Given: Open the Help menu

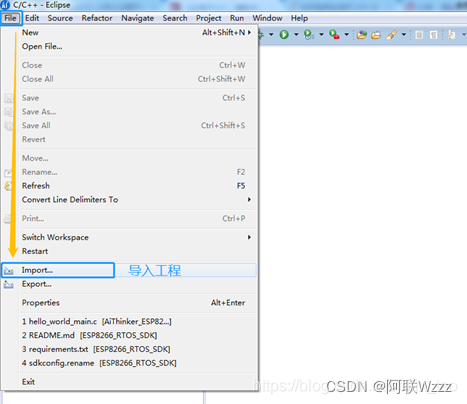Looking at the screenshot, I should point(299,18).
